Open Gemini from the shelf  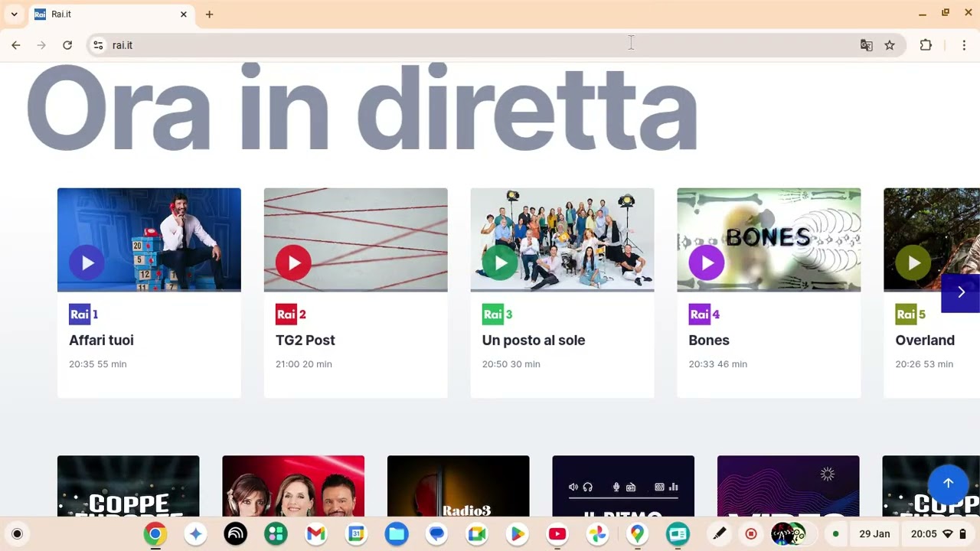pos(195,534)
